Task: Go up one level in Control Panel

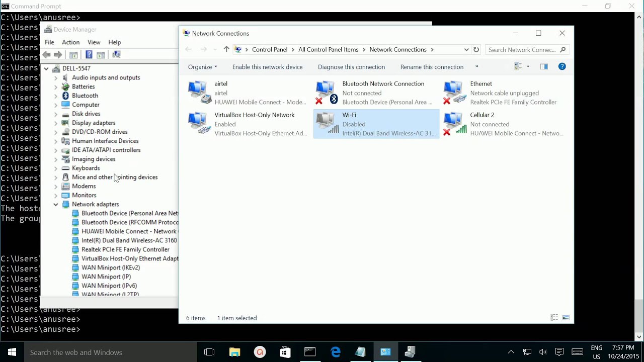Action: (x=226, y=49)
